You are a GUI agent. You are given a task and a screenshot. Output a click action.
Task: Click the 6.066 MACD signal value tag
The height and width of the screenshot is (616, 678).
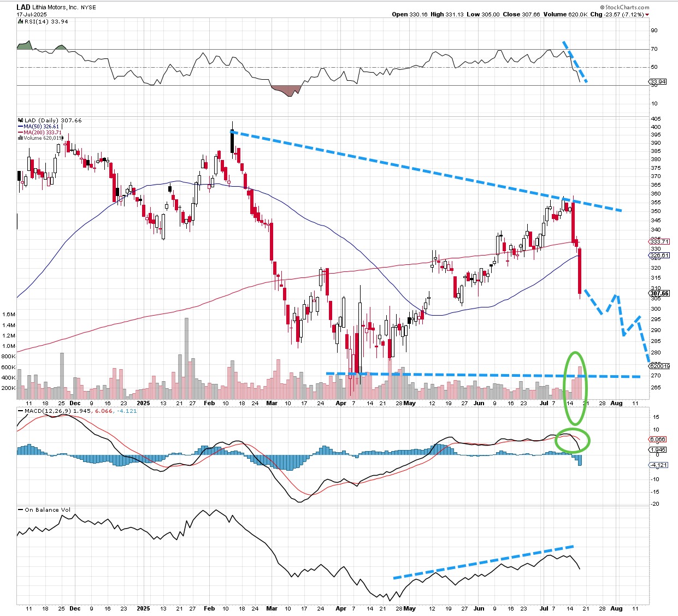658,439
